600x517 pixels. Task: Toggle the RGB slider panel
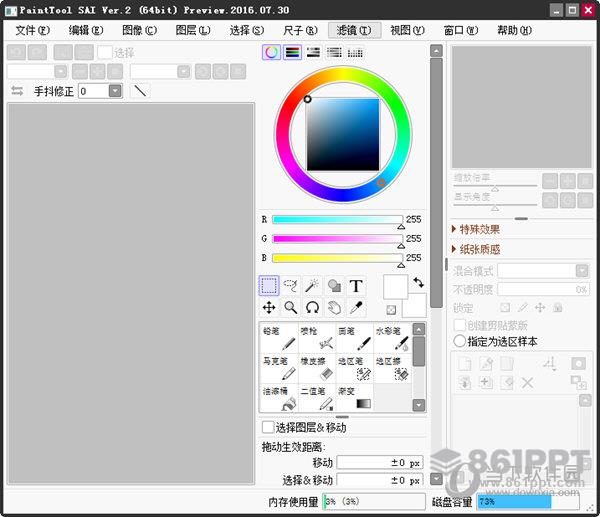pos(292,52)
